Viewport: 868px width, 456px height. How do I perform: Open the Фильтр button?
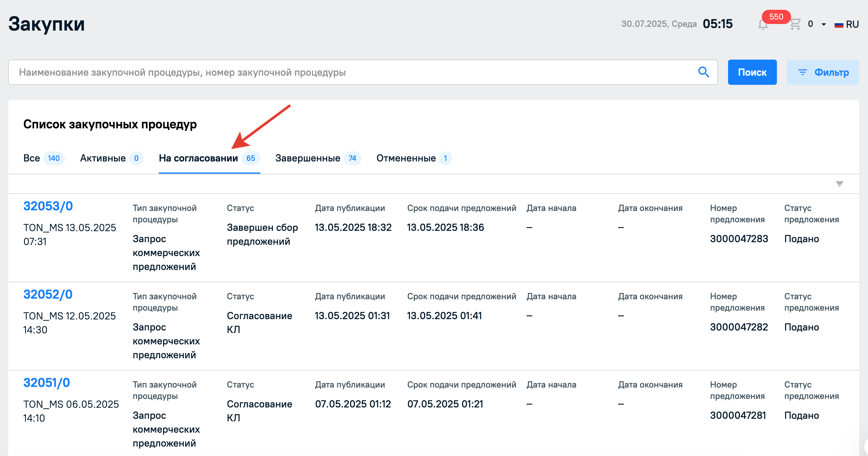[823, 72]
